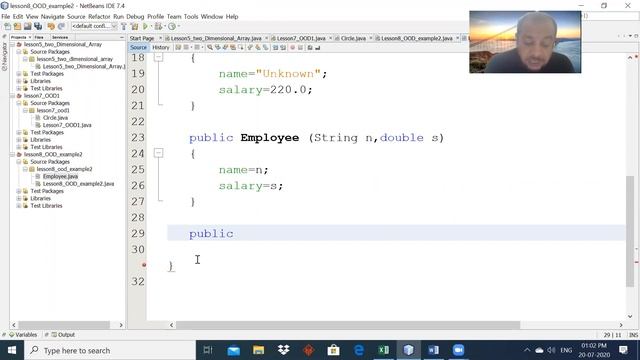Collapse the code fold at line 24
The height and width of the screenshot is (360, 640).
pyautogui.click(x=158, y=153)
